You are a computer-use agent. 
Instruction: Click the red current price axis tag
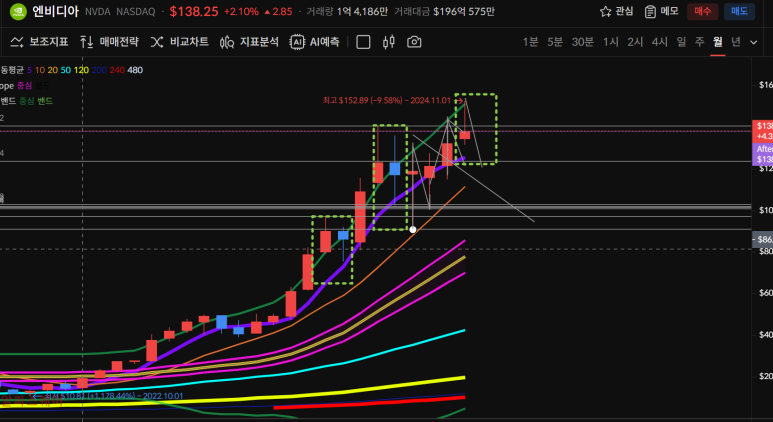762,131
